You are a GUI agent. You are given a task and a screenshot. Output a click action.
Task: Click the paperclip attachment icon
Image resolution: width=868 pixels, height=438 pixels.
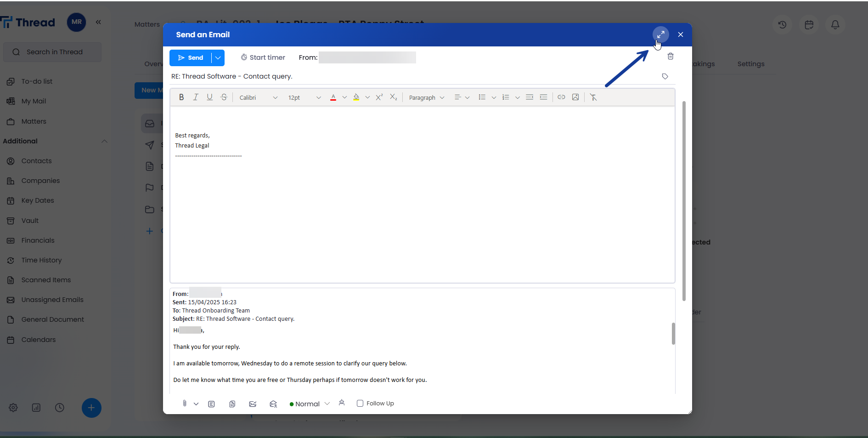[x=184, y=404]
